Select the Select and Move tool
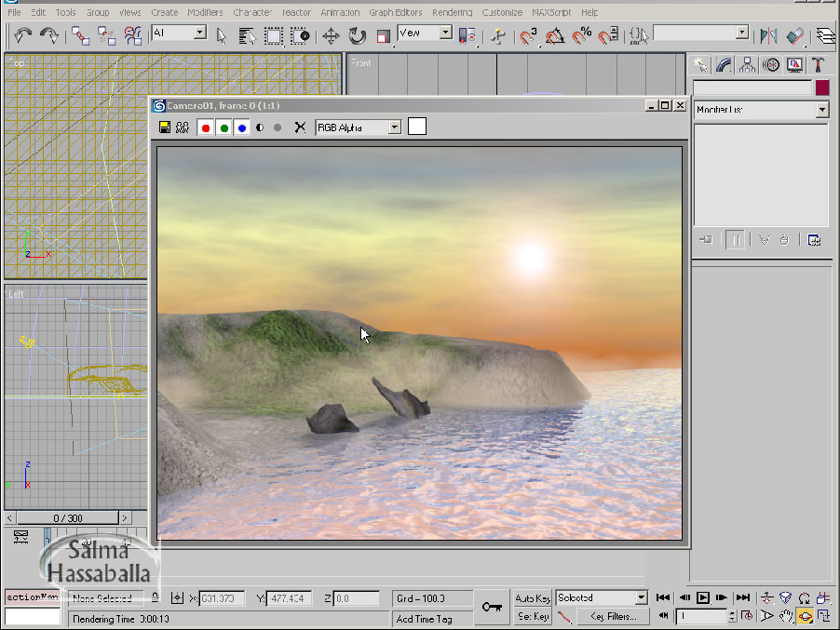Screen dimensions: 840x630 (x=331, y=35)
